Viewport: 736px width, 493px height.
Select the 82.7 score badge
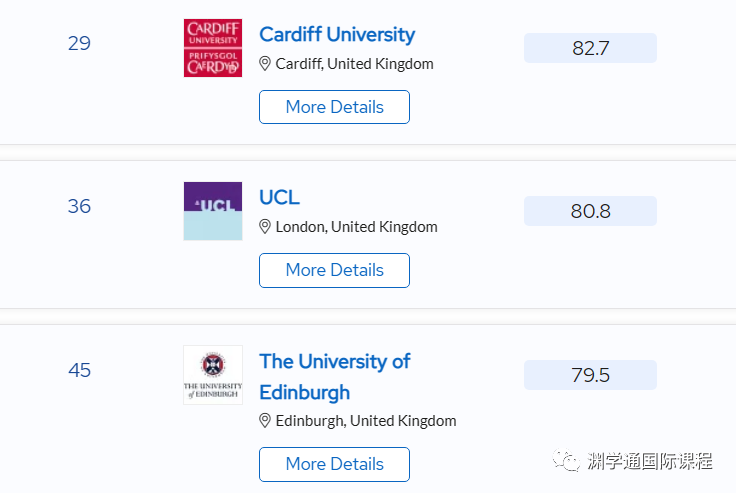[590, 48]
